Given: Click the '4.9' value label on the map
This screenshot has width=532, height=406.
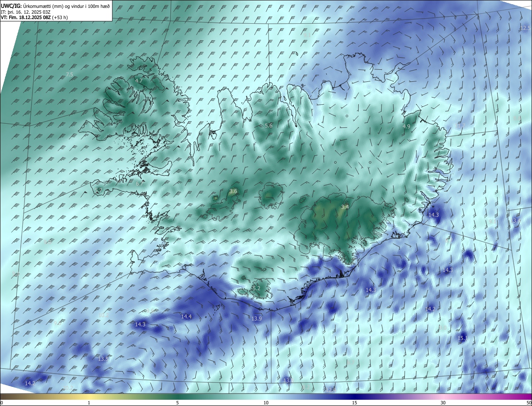Looking at the screenshot, I should pos(406,126).
